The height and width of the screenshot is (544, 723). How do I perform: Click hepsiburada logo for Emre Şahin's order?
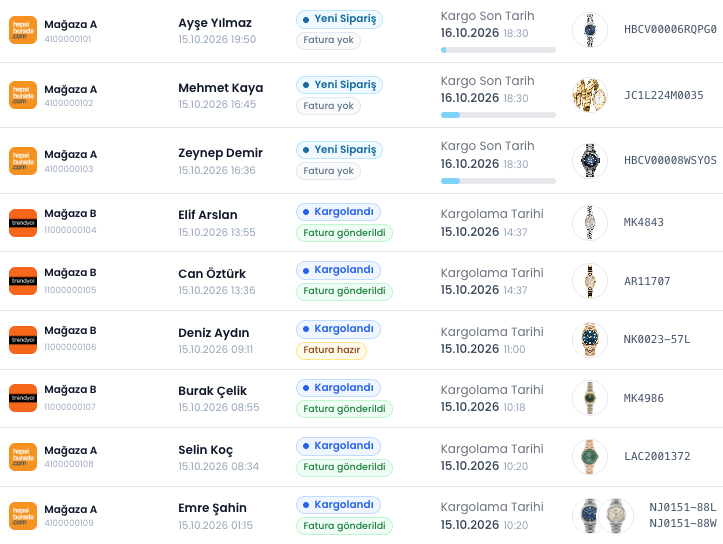click(23, 516)
